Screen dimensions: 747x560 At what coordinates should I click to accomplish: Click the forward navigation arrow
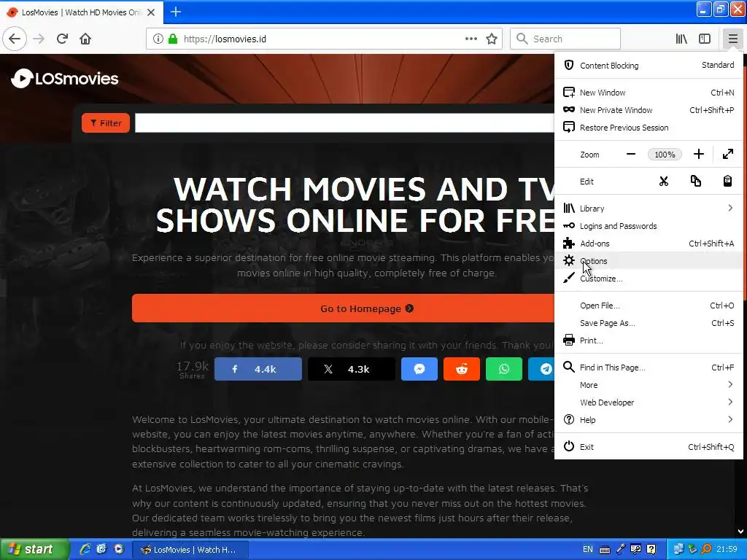coord(39,39)
